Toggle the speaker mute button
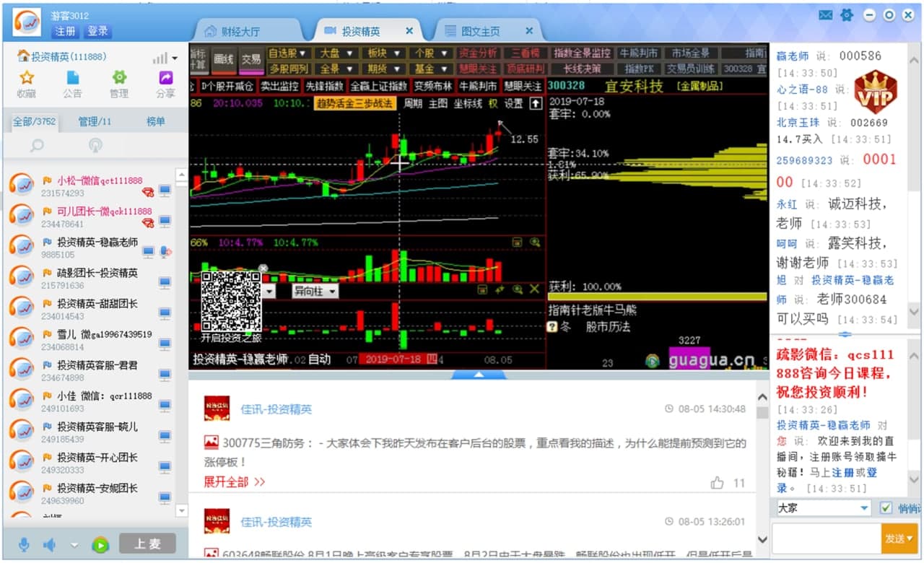924x563 pixels. coord(48,545)
